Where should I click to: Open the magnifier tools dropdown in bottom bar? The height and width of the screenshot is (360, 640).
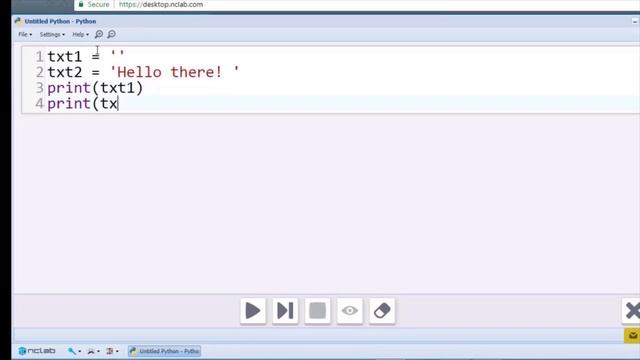tap(74, 351)
